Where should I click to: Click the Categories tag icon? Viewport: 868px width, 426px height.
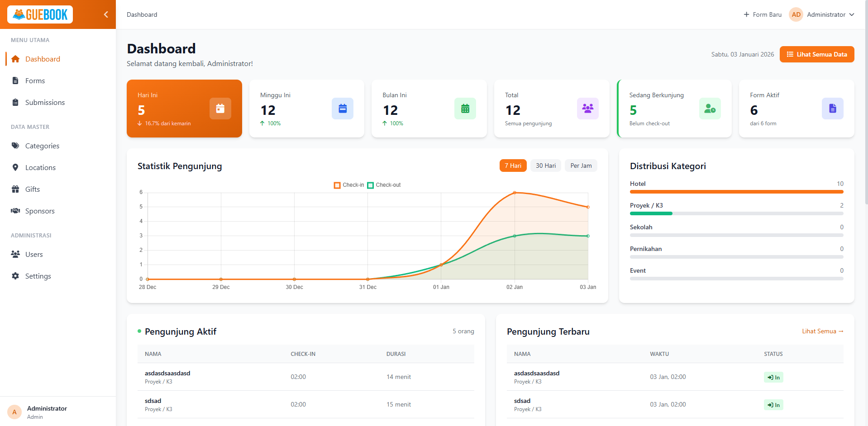[15, 146]
